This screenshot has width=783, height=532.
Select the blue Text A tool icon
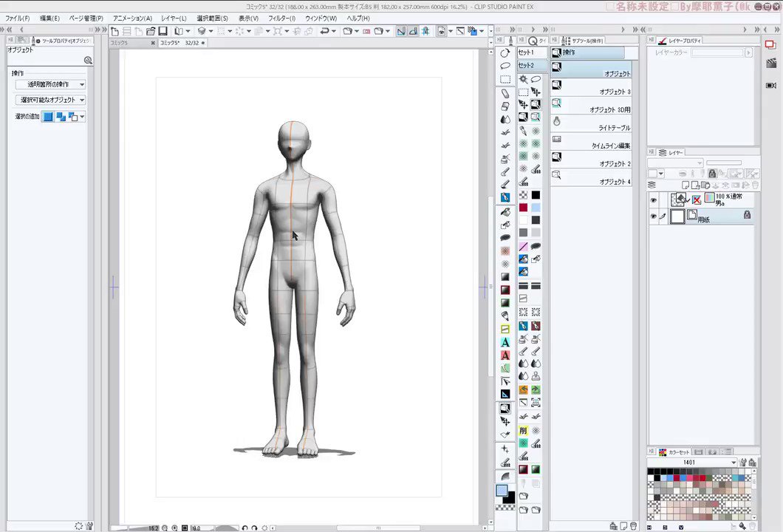(505, 343)
